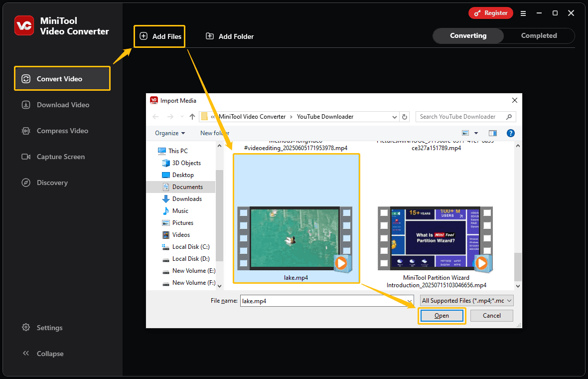
Task: Open the Organize dropdown menu
Action: click(x=170, y=133)
